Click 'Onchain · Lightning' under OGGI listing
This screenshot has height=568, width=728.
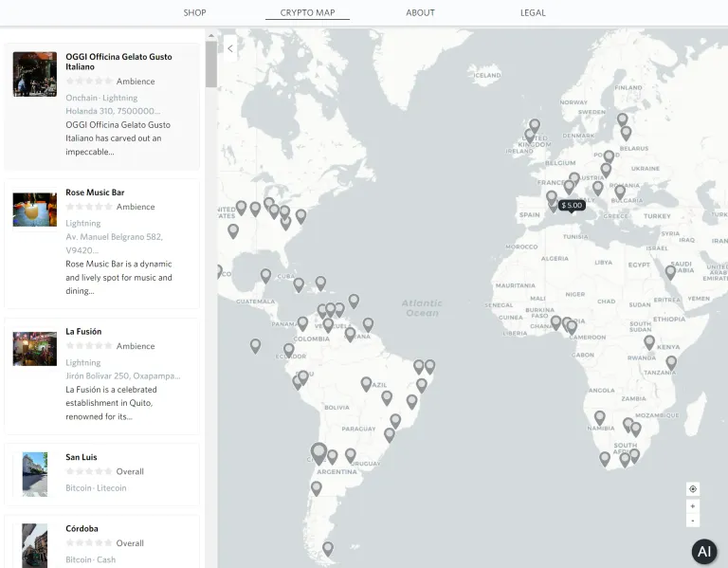point(101,98)
